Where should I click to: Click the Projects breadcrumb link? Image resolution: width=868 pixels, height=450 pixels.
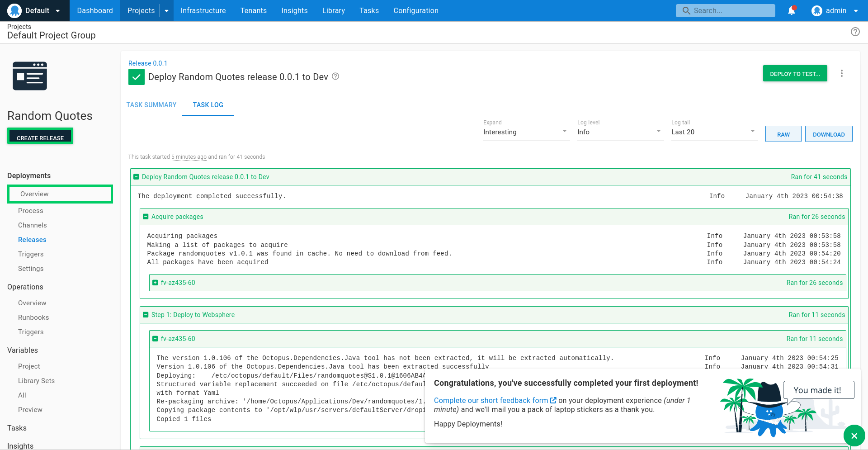pyautogui.click(x=19, y=27)
